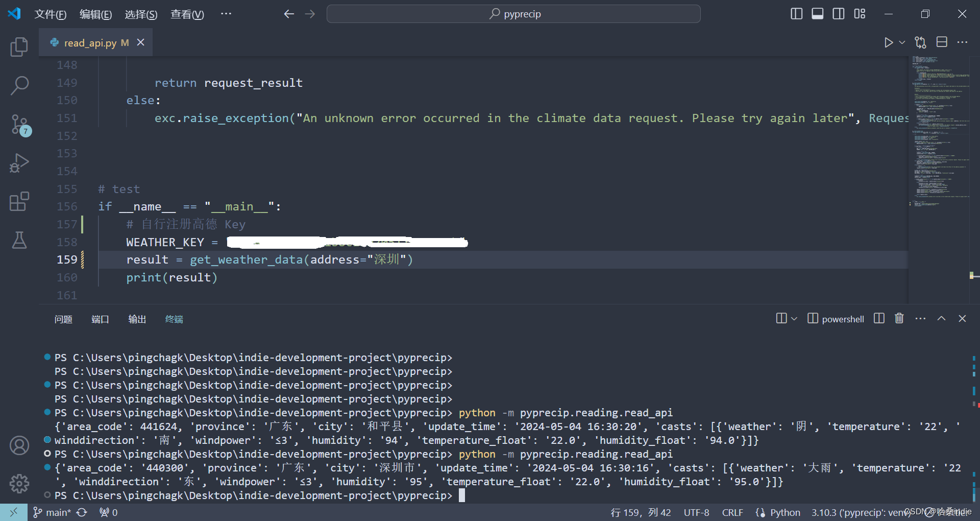Screen dimensions: 980x521
Task: Click line number 159 in gutter
Action: (67, 259)
